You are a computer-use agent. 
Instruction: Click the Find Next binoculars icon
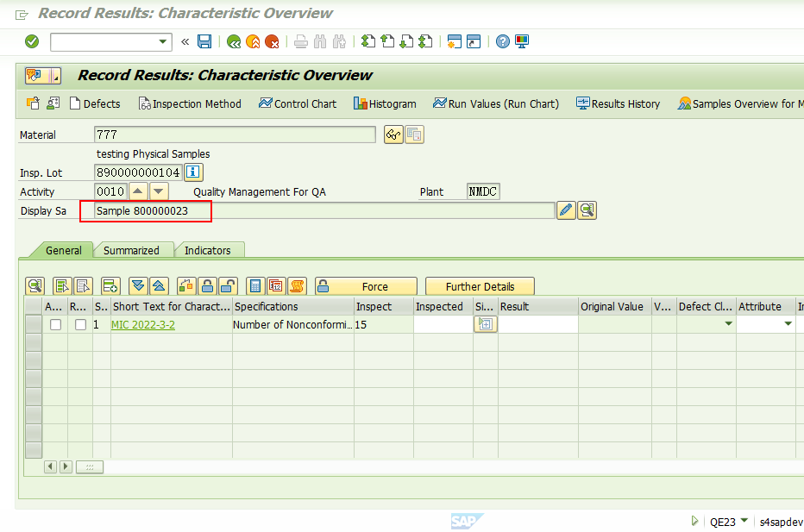click(x=339, y=41)
